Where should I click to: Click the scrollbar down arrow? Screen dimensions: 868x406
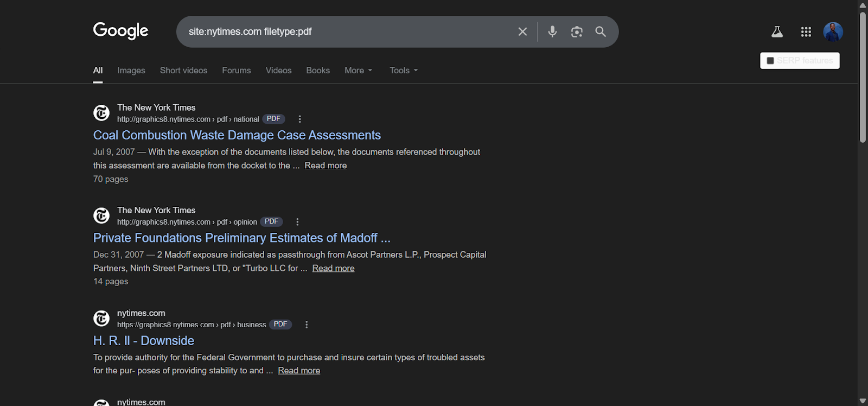[863, 401]
